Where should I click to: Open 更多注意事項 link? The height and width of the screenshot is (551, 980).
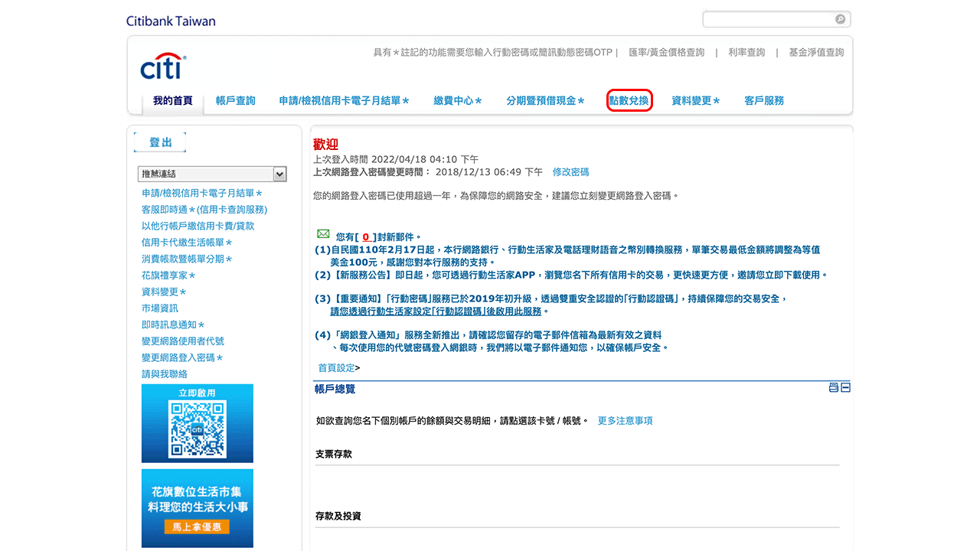point(625,421)
